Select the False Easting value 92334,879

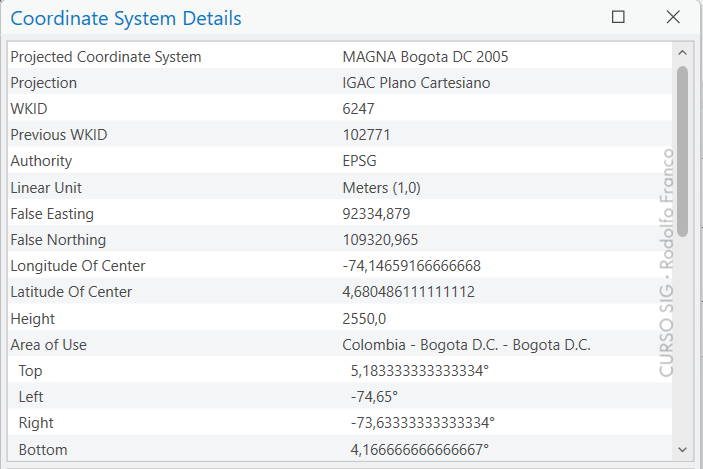click(376, 214)
